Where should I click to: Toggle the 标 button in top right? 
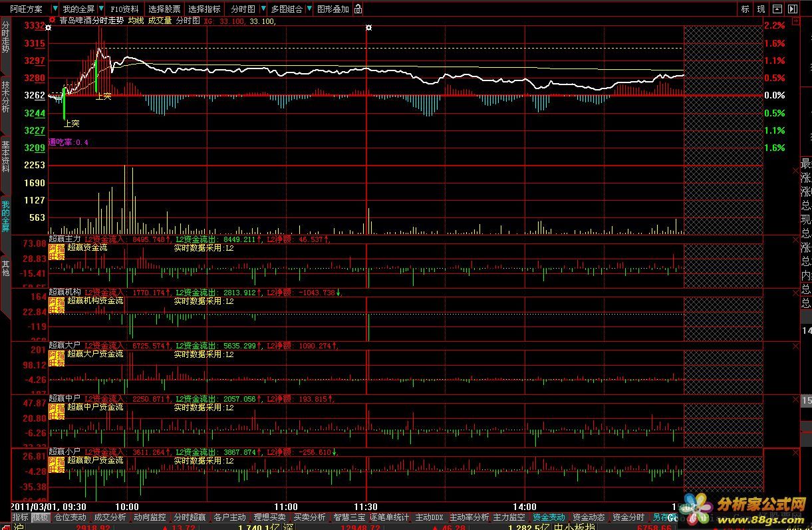coord(745,9)
